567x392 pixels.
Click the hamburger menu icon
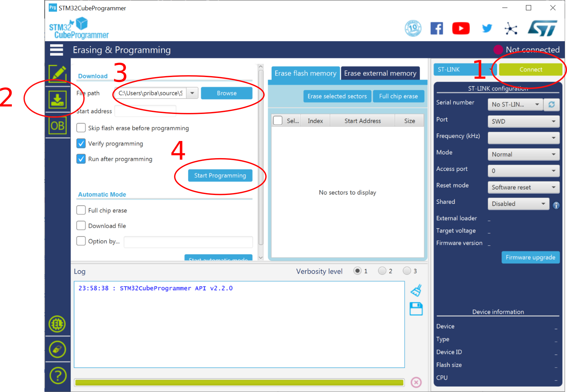pyautogui.click(x=56, y=50)
